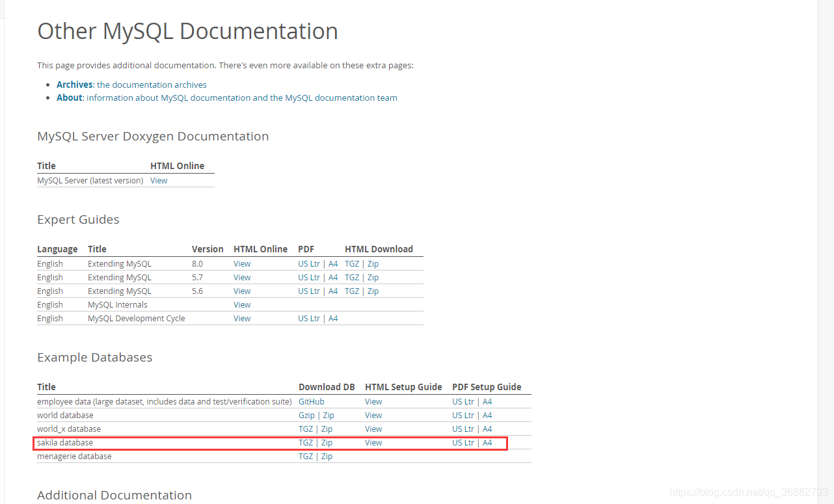View MySQL Development Cycle HTML online
The image size is (834, 504).
coord(242,319)
